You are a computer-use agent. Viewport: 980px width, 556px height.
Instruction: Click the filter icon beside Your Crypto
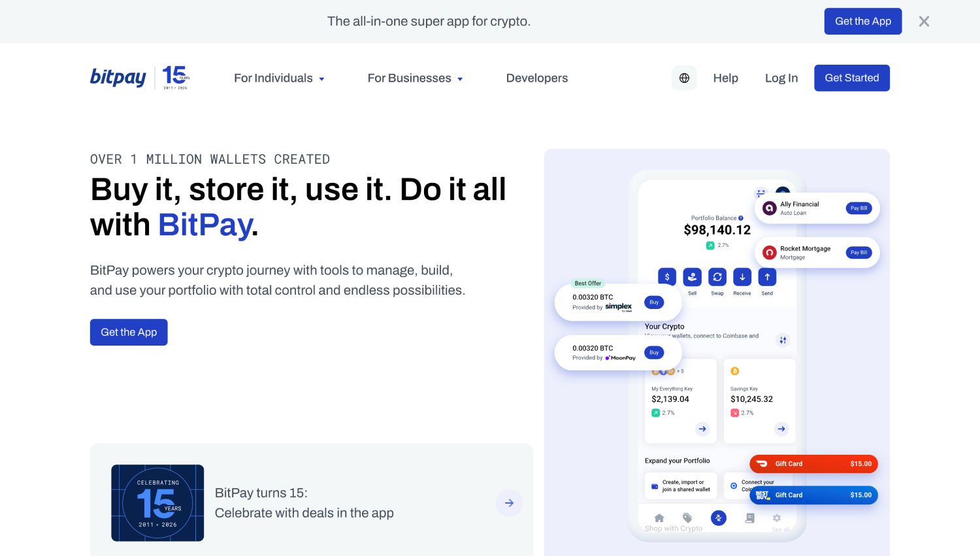point(783,340)
